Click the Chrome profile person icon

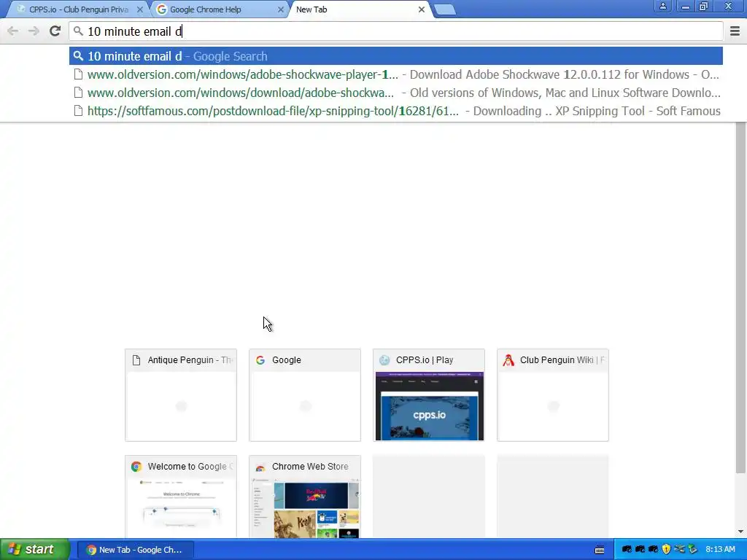662,6
